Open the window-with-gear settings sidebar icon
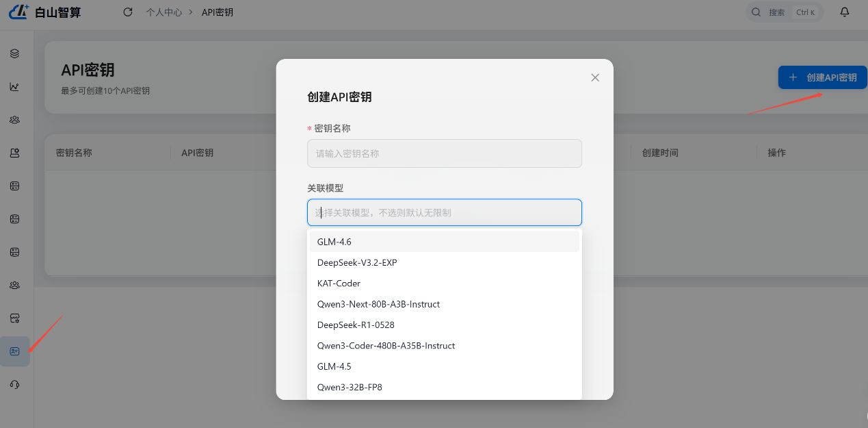 (x=14, y=318)
